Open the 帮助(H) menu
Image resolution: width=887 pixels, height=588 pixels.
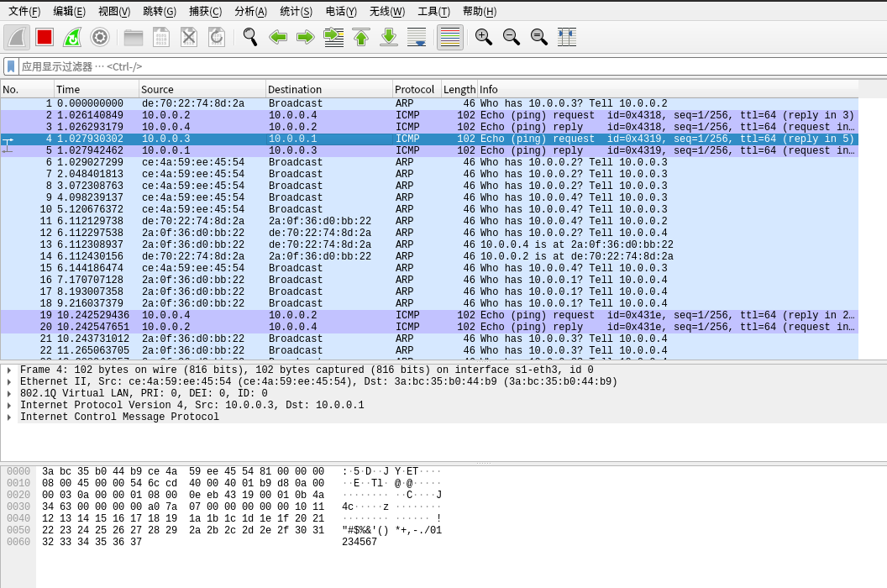coord(480,11)
